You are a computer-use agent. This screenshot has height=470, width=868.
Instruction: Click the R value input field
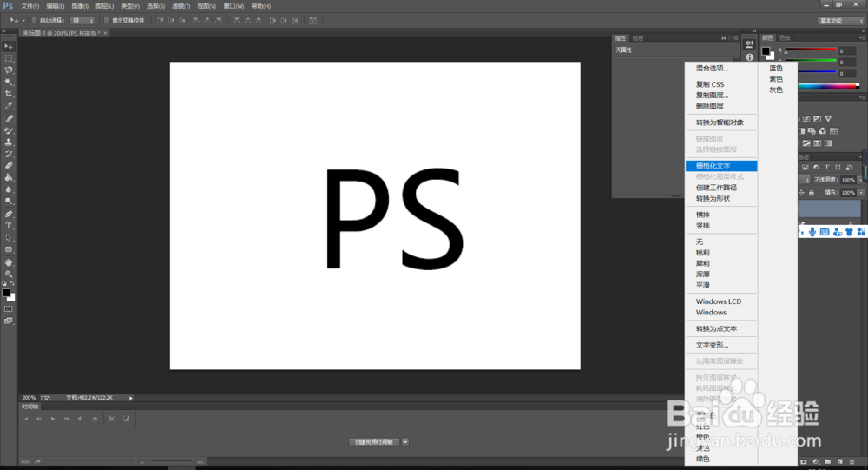847,51
